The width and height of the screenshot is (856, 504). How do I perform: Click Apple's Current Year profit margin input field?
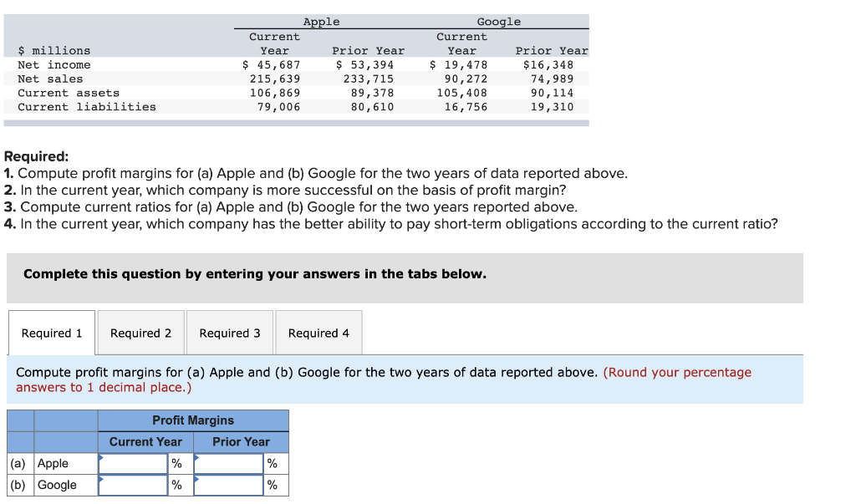132,462
